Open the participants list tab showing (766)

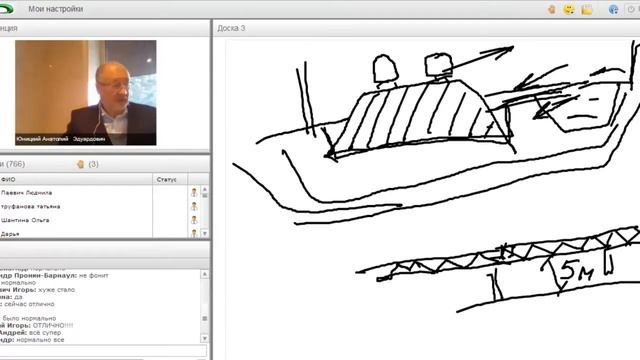13,164
